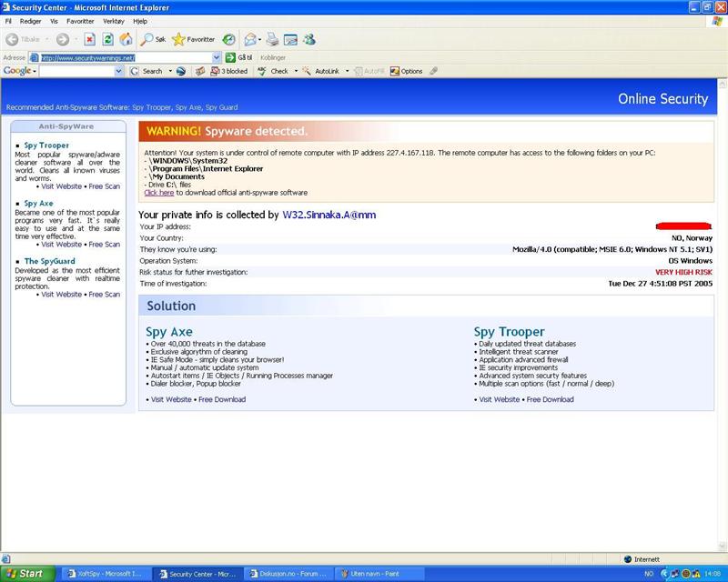
Task: Switch to Diskusjon.no Forum taskbar window
Action: tap(288, 574)
